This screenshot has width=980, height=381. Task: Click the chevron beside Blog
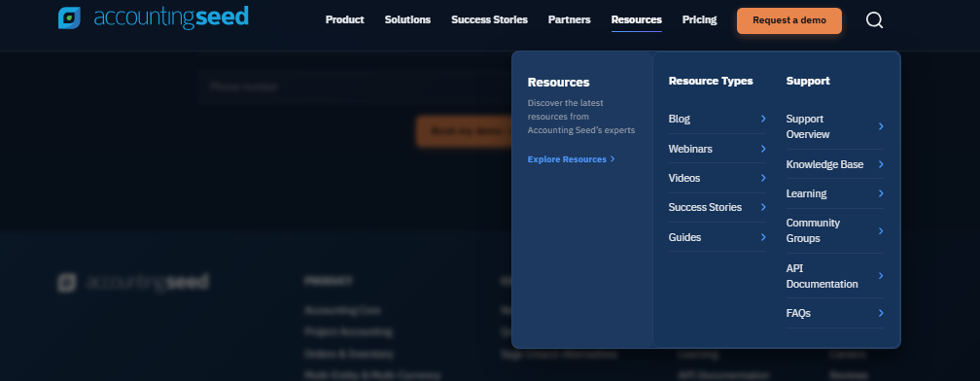coord(763,119)
